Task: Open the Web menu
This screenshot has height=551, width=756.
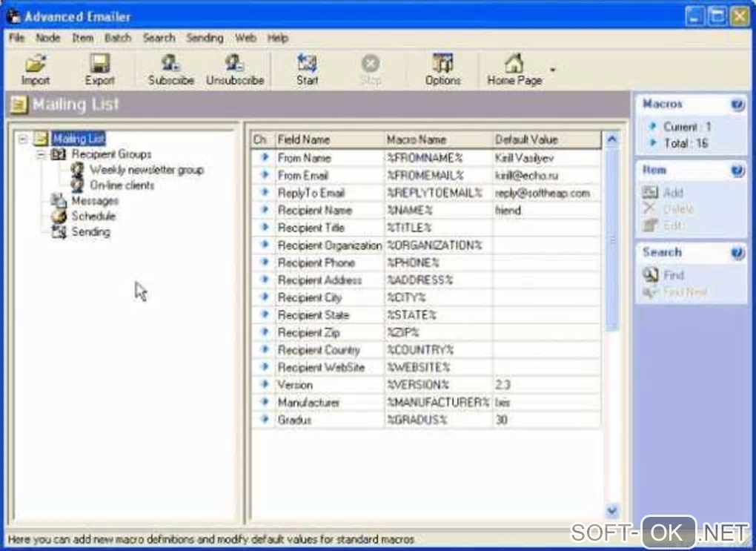Action: pos(245,38)
